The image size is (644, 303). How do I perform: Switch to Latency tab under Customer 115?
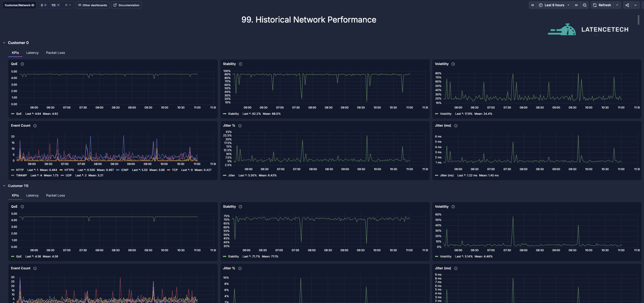[x=32, y=196]
